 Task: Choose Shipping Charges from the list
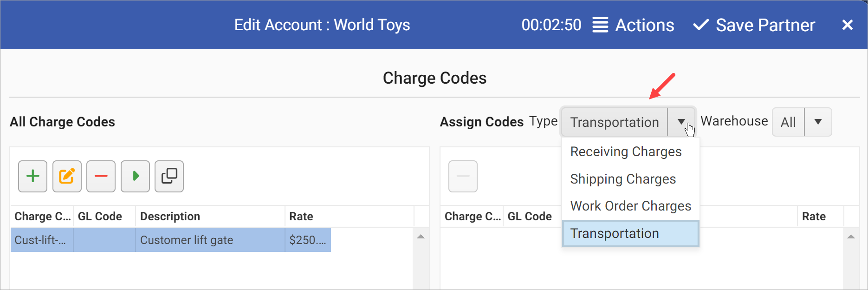[x=623, y=178]
